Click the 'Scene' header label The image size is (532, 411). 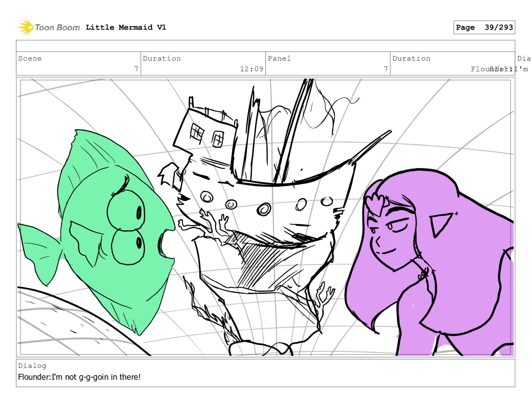pos(30,58)
